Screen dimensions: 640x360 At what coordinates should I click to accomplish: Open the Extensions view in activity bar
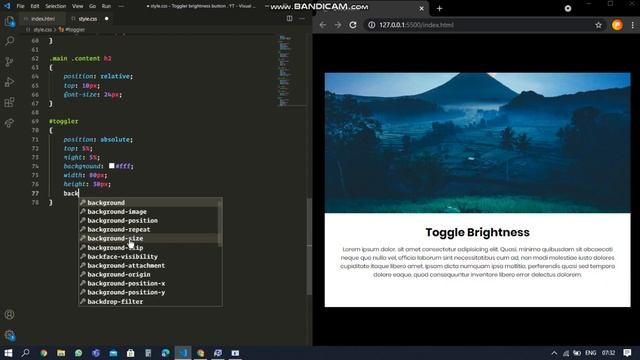(x=9, y=102)
